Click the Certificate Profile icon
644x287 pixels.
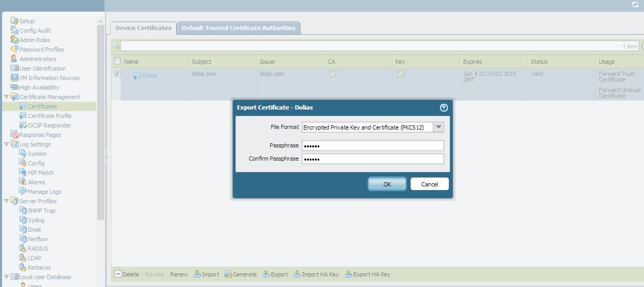coord(23,116)
